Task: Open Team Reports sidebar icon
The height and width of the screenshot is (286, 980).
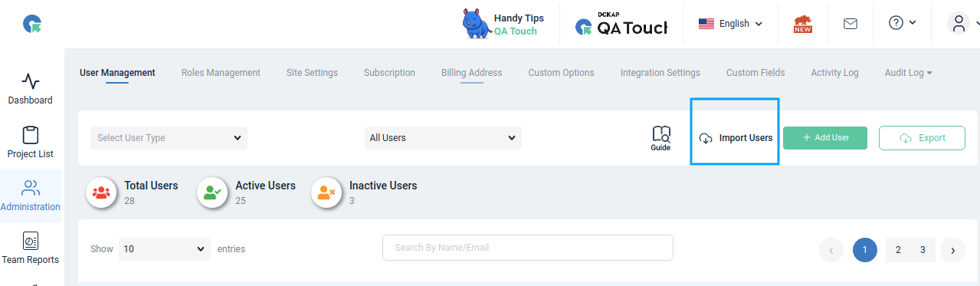Action: (x=31, y=241)
